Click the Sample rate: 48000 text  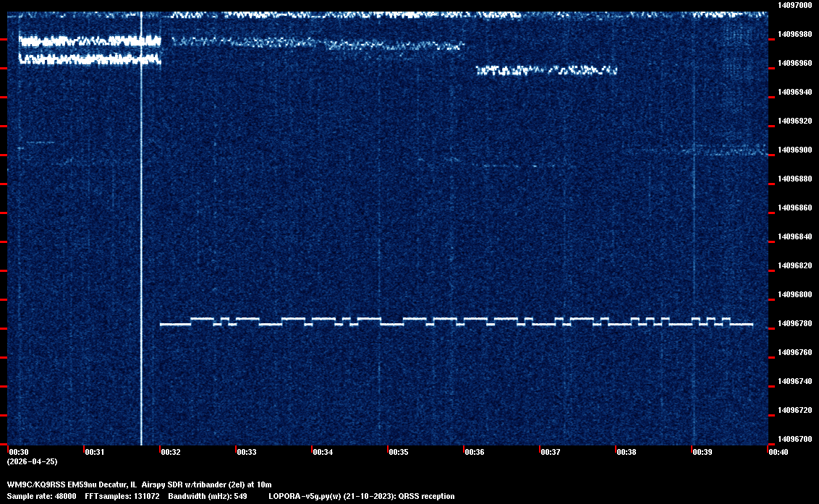coord(41,496)
